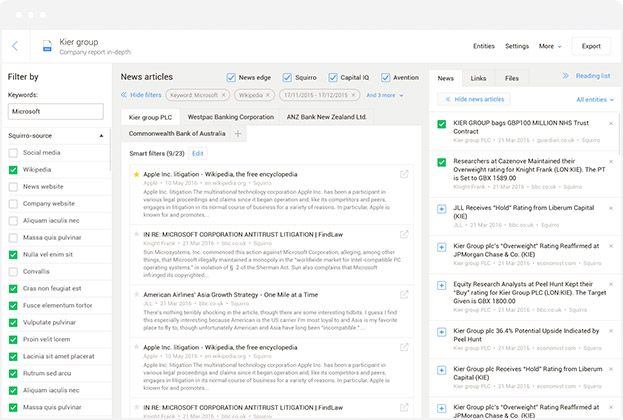Open the American Airlines Asia Growth Strategy headline
This screenshot has height=420, width=623.
pos(230,295)
